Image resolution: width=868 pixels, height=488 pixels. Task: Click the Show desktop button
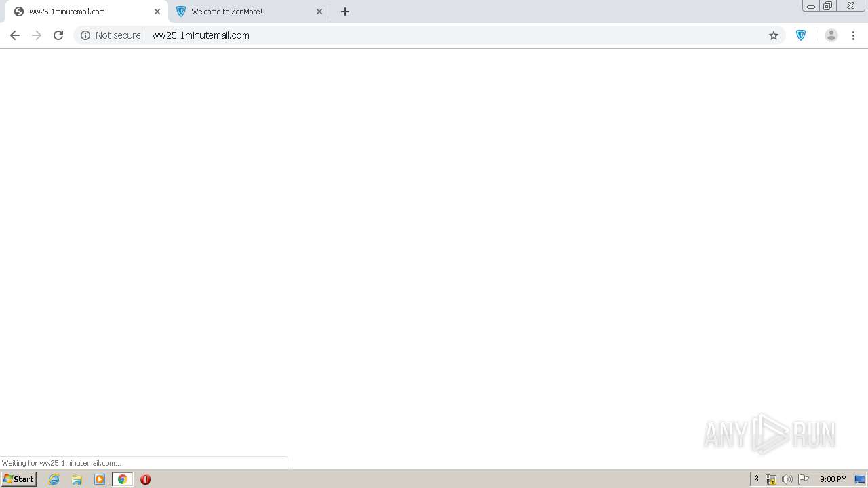tap(860, 479)
